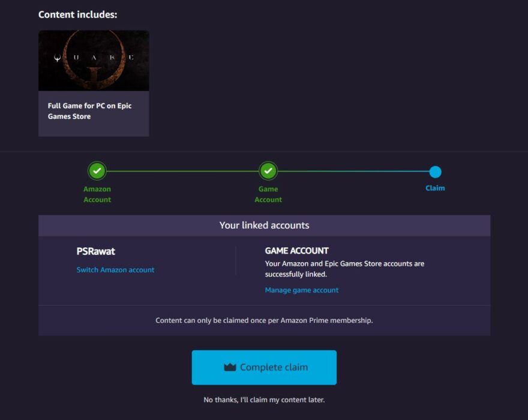Click progress line between Amazon and Game Account
The width and height of the screenshot is (528, 420).
coord(182,172)
